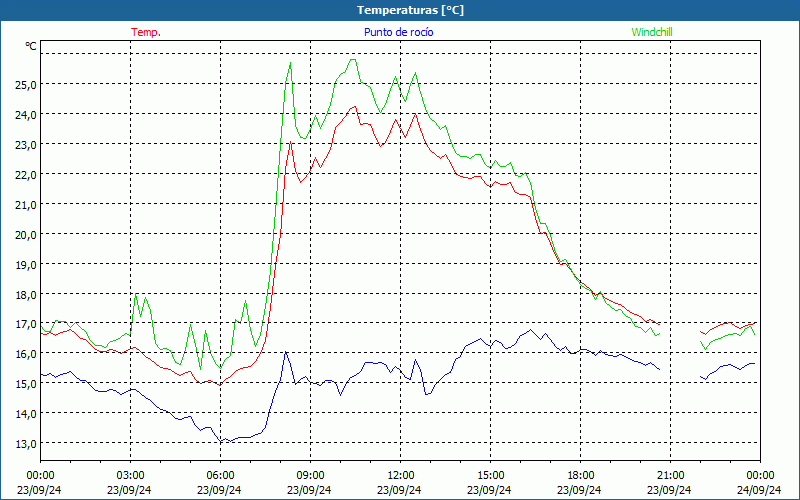This screenshot has width=800, height=500.
Task: Click the 15:00 time axis label
Action: (490, 476)
